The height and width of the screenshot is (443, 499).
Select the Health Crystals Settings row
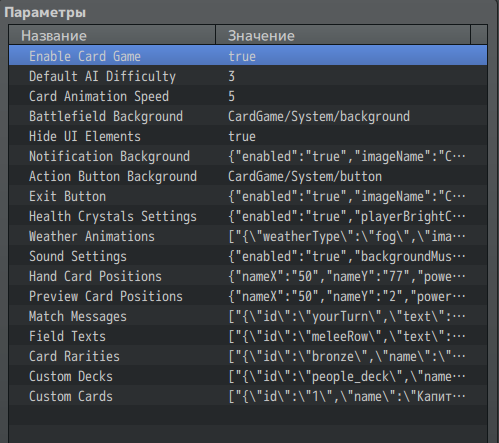[x=248, y=215]
